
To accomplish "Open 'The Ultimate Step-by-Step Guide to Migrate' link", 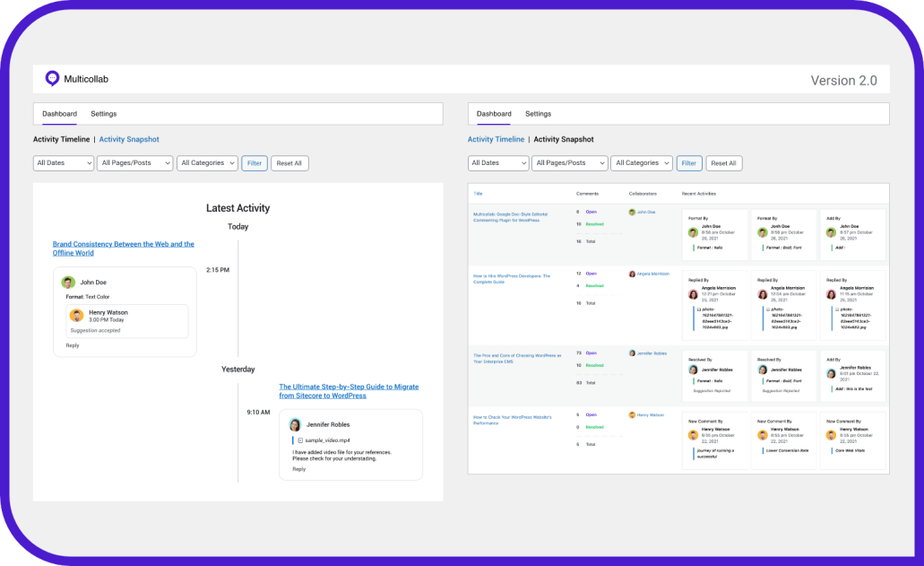I will click(x=349, y=391).
